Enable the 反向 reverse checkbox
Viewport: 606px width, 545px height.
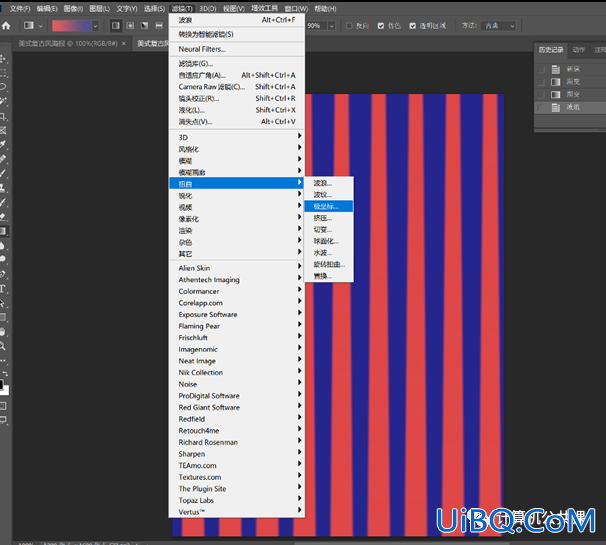[x=349, y=26]
